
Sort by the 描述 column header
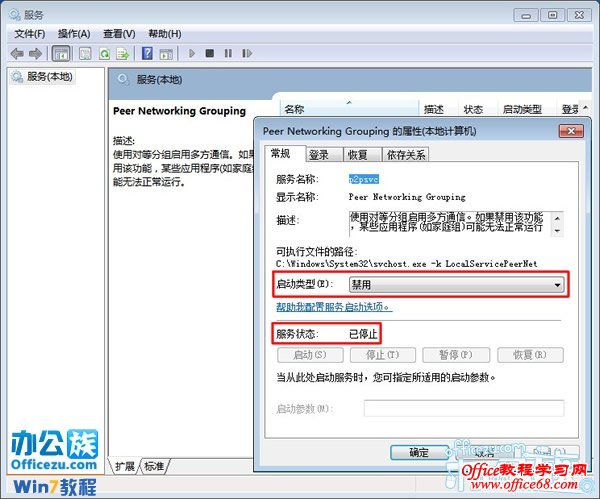tap(439, 109)
